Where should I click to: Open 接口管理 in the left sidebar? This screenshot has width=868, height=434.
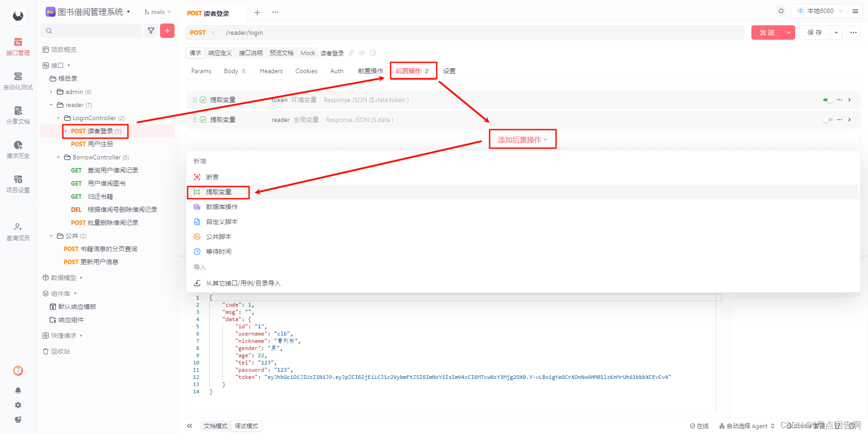pyautogui.click(x=18, y=47)
